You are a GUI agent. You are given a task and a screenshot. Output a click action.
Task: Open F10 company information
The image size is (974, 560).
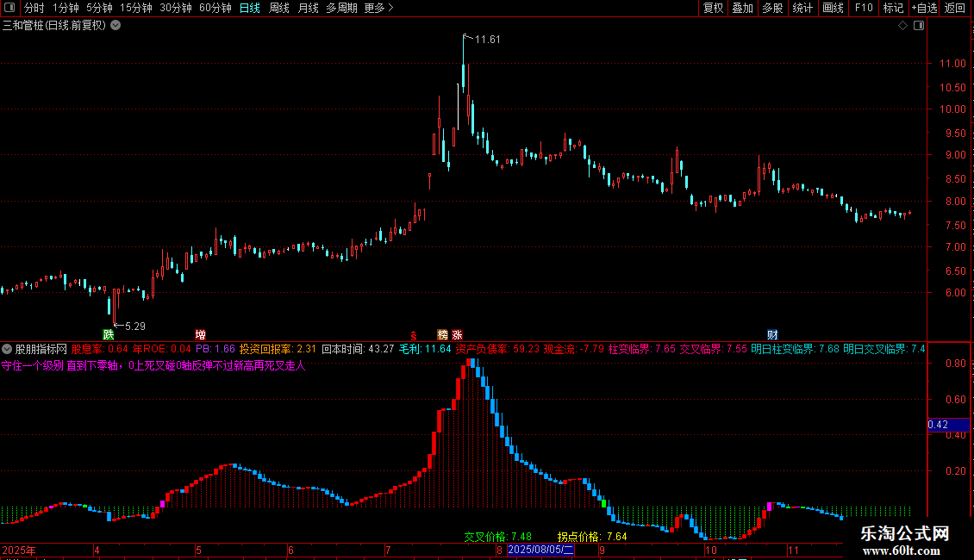864,8
